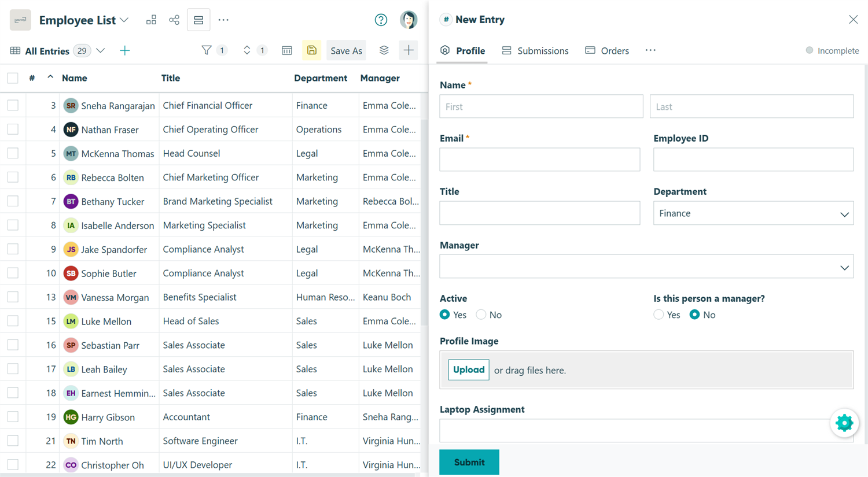Open the help question mark icon
The width and height of the screenshot is (868, 477).
point(381,20)
